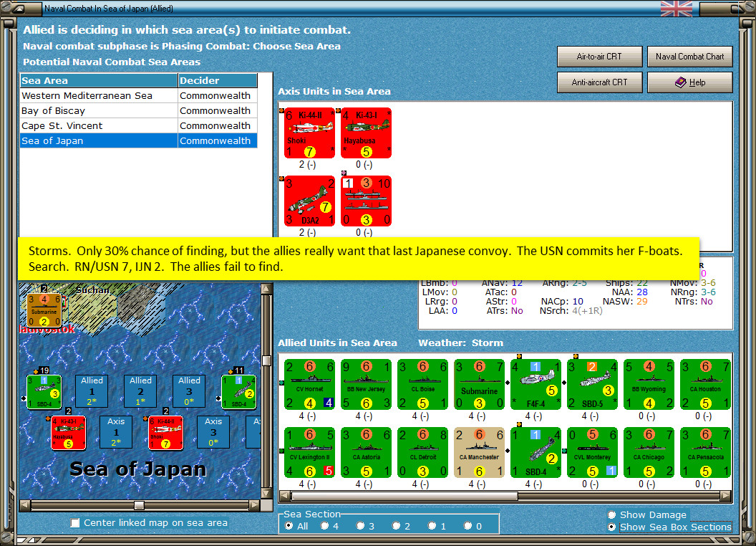
Task: Open the Air-to-air CRT
Action: click(599, 57)
